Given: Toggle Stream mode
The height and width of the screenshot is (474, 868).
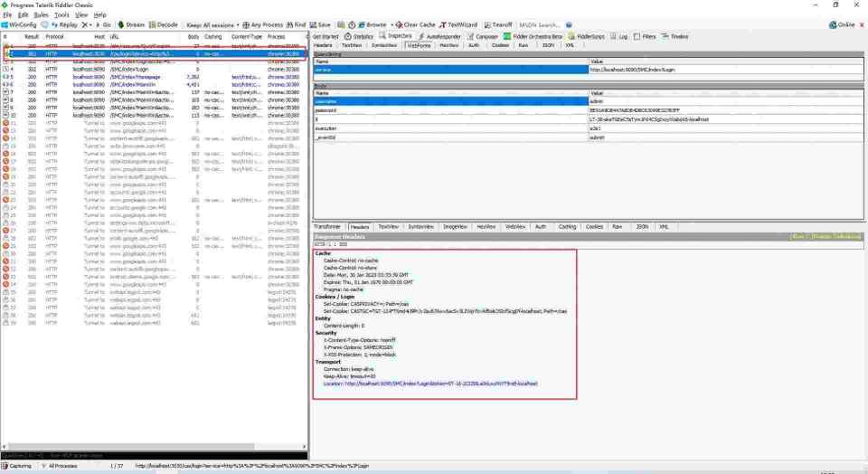Looking at the screenshot, I should (131, 25).
